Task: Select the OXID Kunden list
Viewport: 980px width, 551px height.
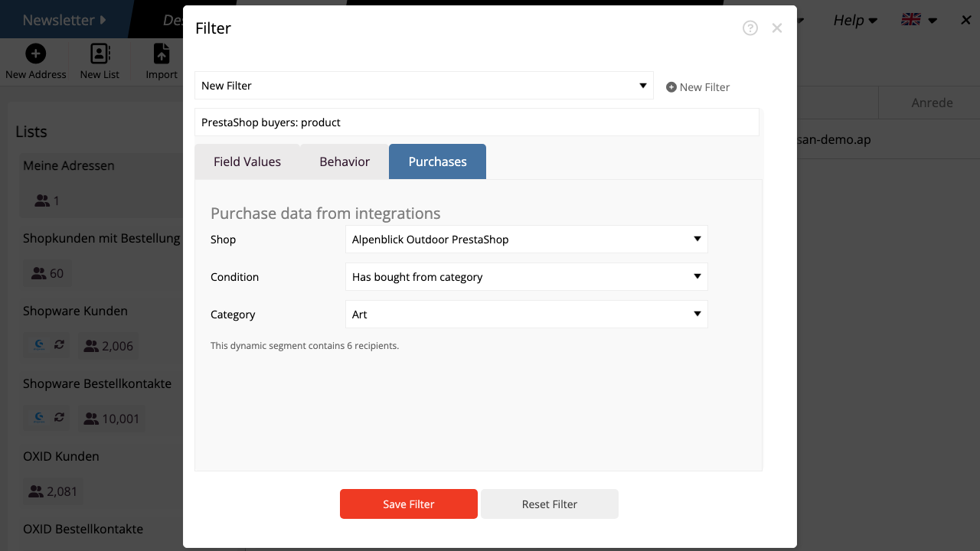Action: 61,456
